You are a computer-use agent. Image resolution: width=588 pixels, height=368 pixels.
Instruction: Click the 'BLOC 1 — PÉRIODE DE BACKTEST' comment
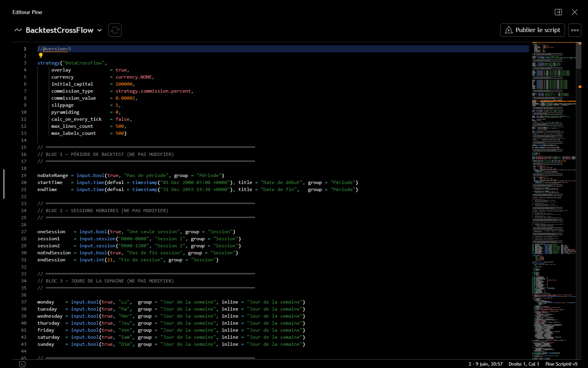(85, 154)
